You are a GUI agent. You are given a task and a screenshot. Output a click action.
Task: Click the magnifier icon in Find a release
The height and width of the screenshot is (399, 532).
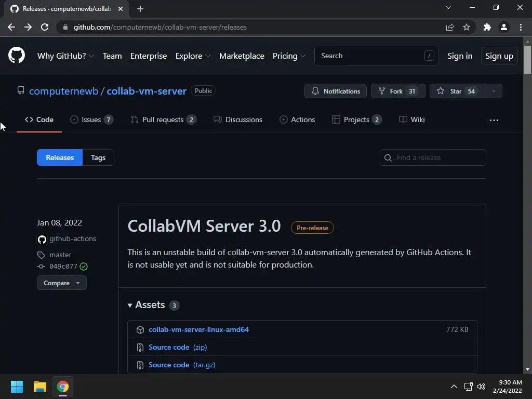tap(388, 158)
